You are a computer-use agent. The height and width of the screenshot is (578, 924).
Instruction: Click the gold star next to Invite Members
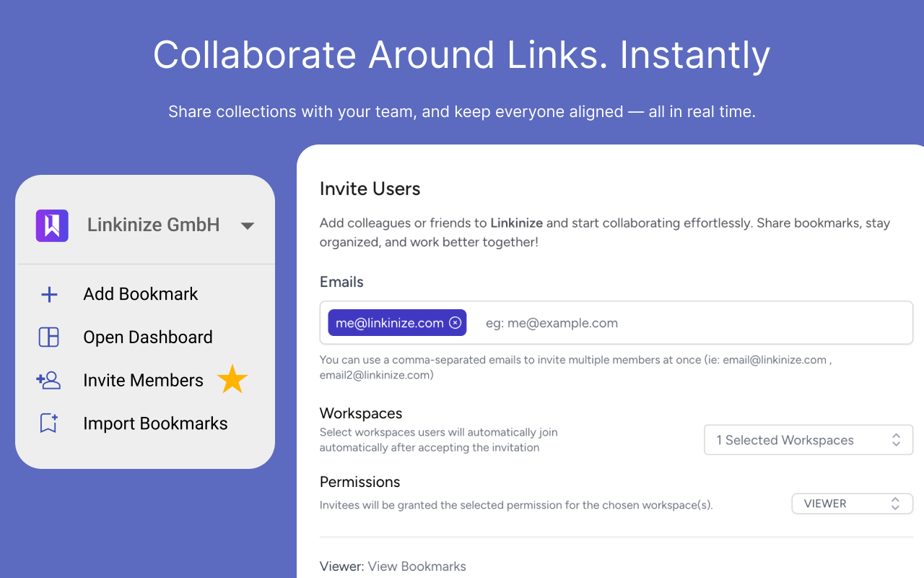point(232,379)
